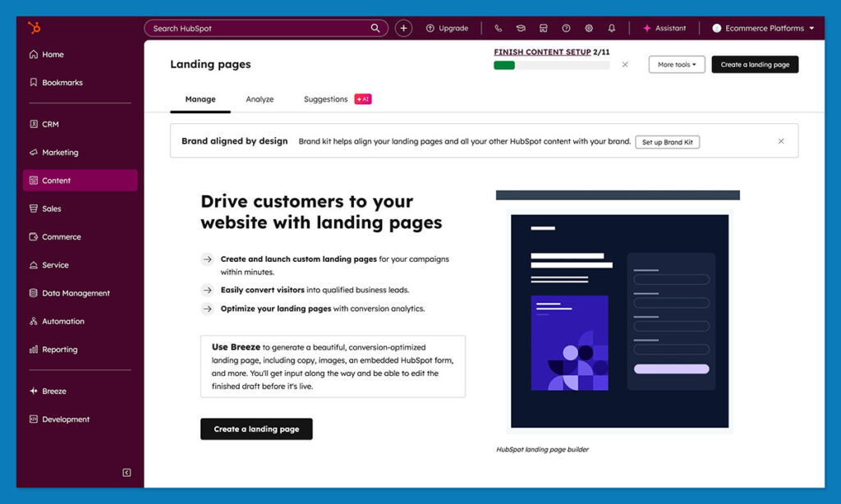841x504 pixels.
Task: Open the notifications bell
Action: tap(611, 28)
